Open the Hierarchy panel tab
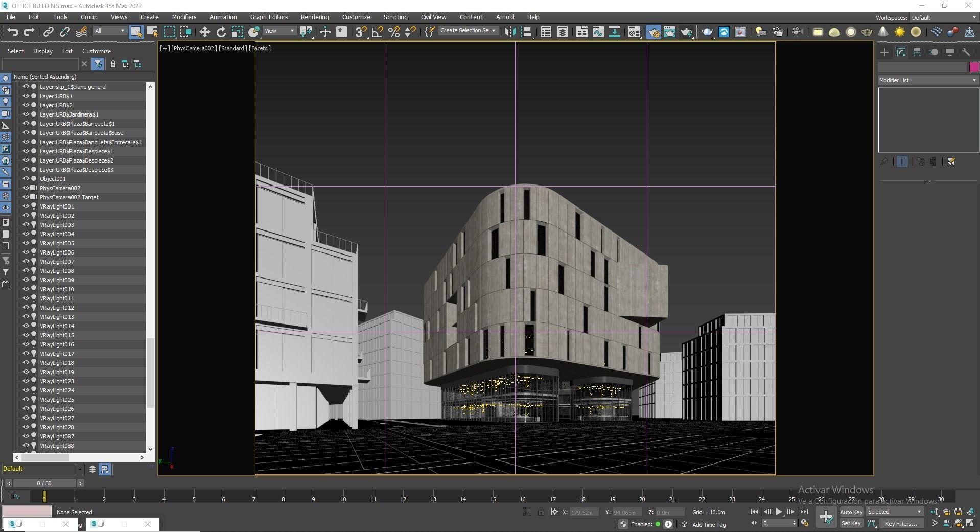The height and width of the screenshot is (532, 980). click(917, 52)
